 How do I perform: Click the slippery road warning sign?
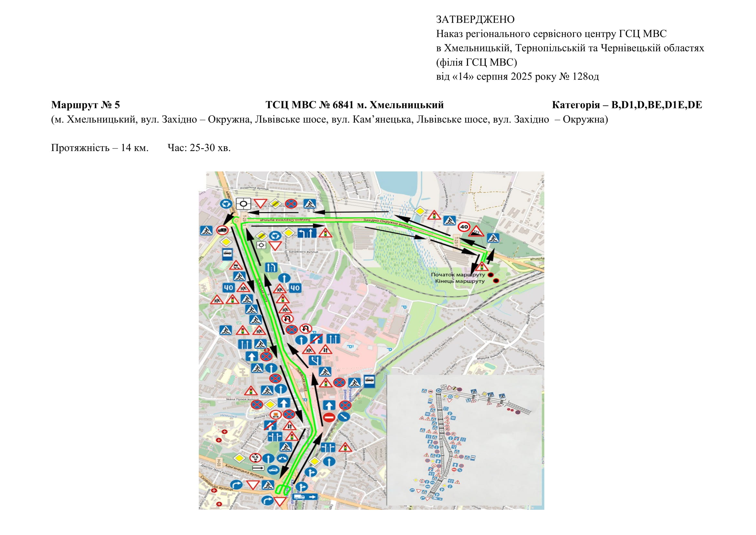click(x=236, y=265)
